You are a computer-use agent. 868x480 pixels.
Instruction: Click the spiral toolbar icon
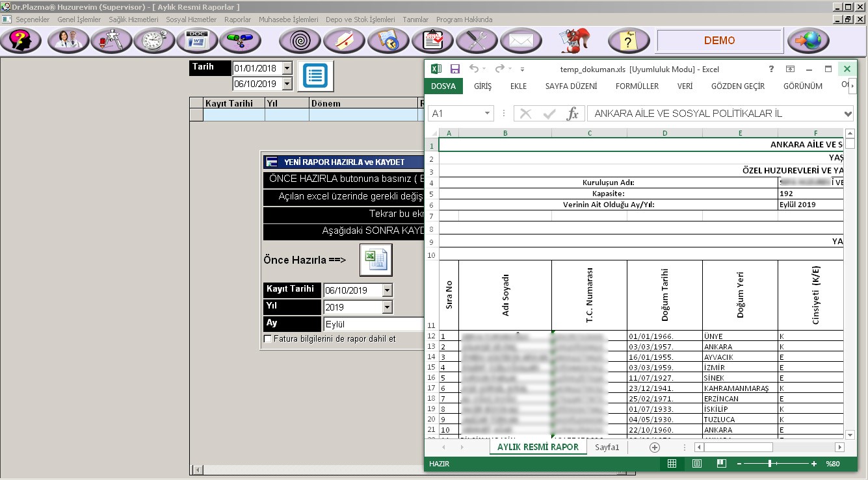(x=300, y=41)
